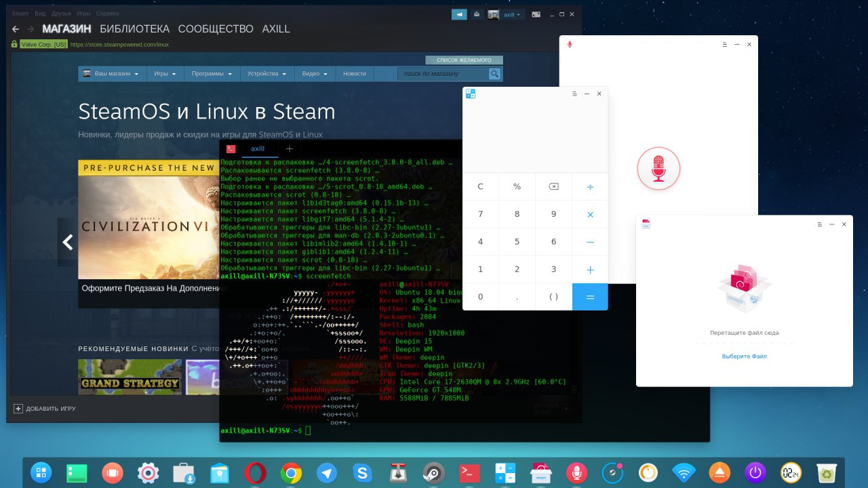Click the Steam store search magnifier

[x=495, y=73]
